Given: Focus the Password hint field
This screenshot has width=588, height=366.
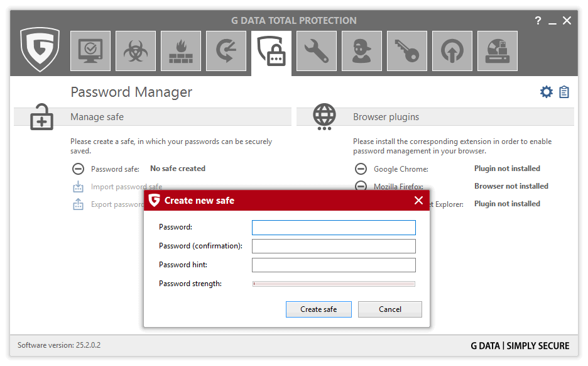Looking at the screenshot, I should point(334,265).
